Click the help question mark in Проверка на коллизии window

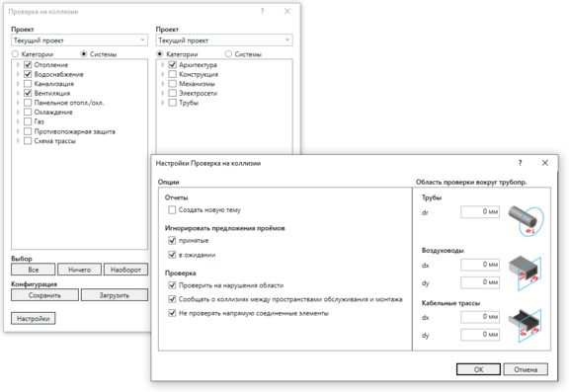[262, 11]
